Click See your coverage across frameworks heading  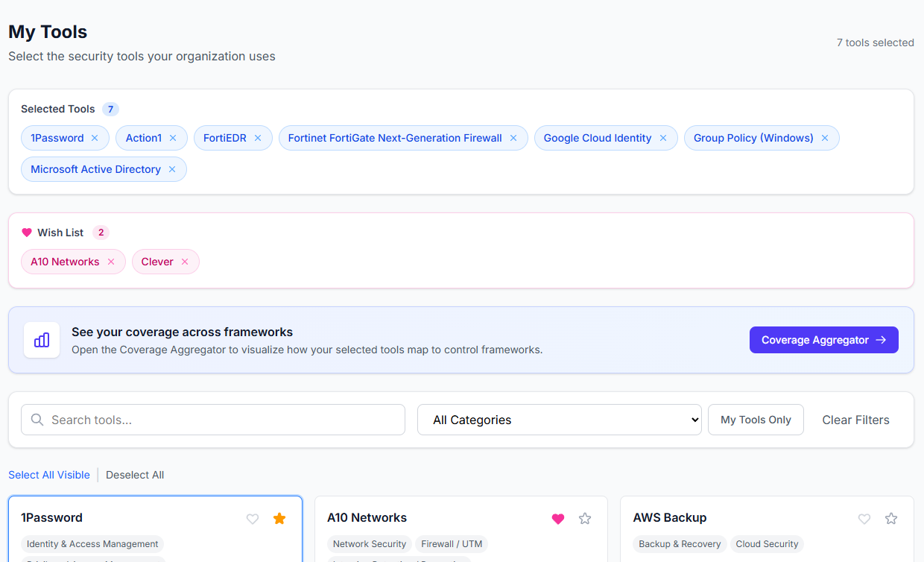click(x=182, y=332)
